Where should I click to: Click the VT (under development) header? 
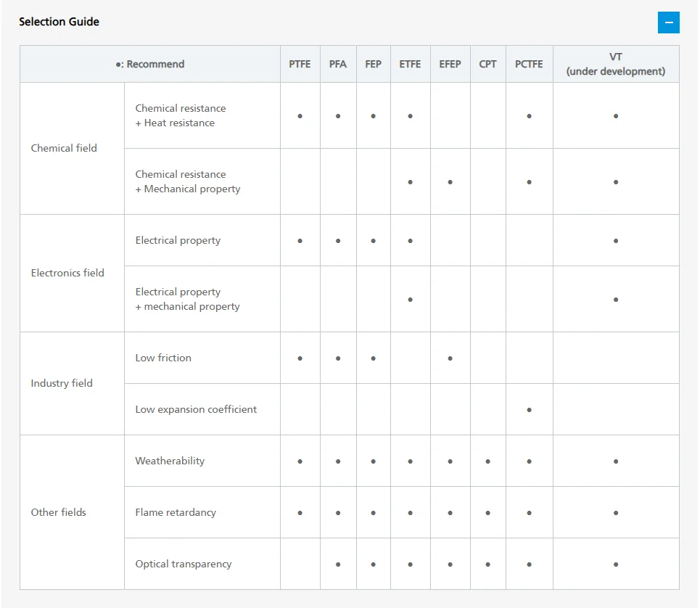pyautogui.click(x=615, y=64)
